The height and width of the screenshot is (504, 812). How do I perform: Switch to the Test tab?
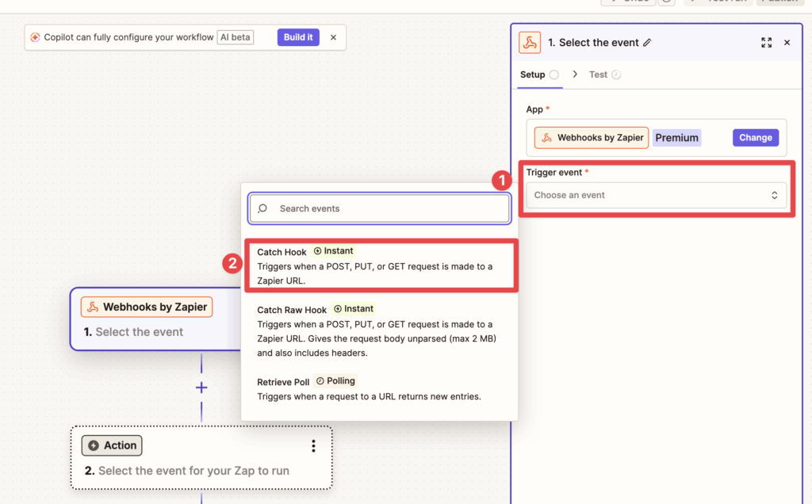[x=599, y=74]
